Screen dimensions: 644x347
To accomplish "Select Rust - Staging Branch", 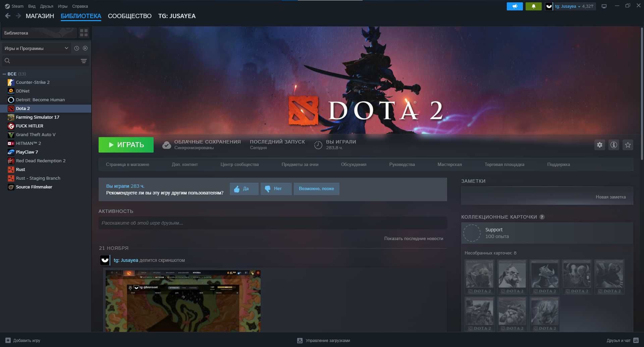I will 46,178.
